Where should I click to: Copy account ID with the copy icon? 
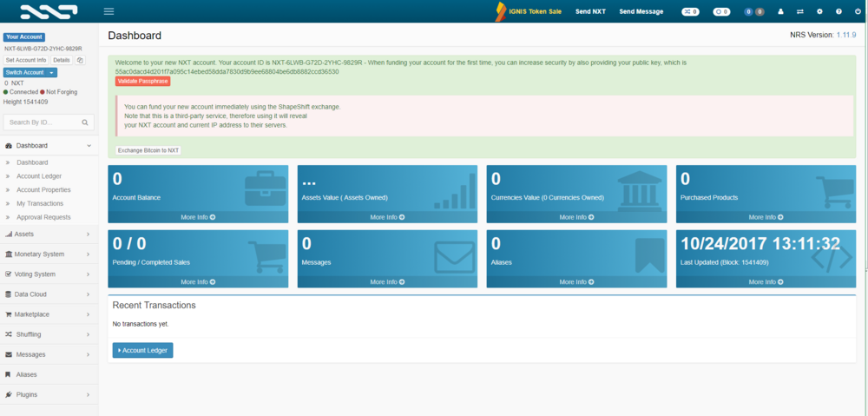[80, 60]
